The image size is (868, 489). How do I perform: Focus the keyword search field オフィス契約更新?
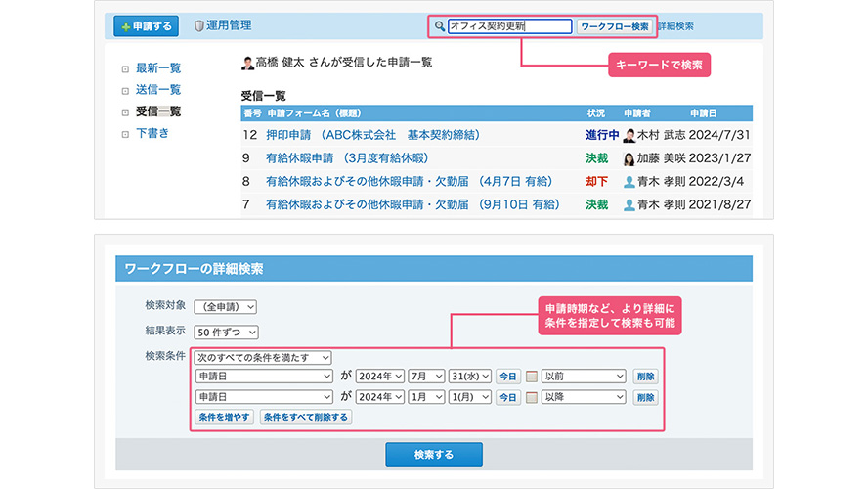tap(509, 26)
